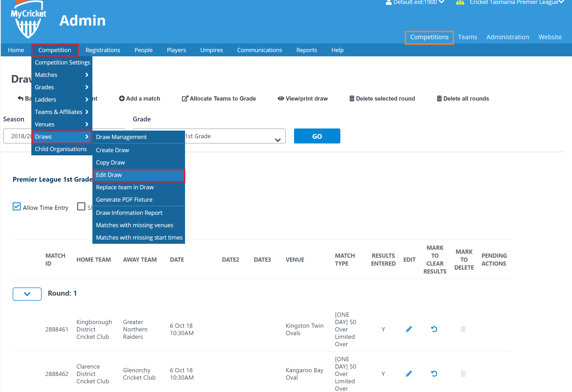Open the Communications menu
The image size is (572, 392).
[259, 50]
